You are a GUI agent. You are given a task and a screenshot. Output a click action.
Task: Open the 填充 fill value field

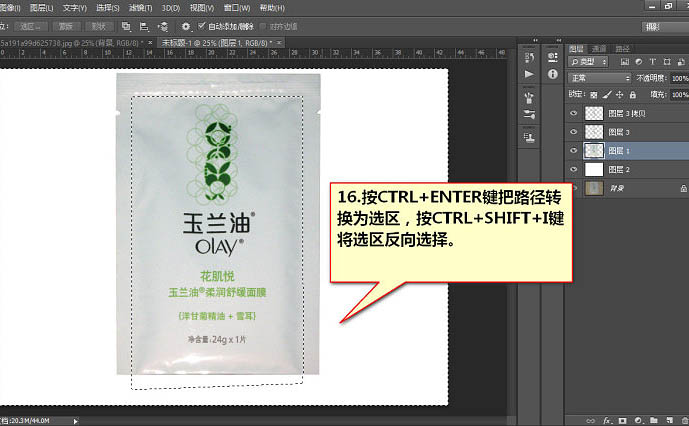(679, 95)
